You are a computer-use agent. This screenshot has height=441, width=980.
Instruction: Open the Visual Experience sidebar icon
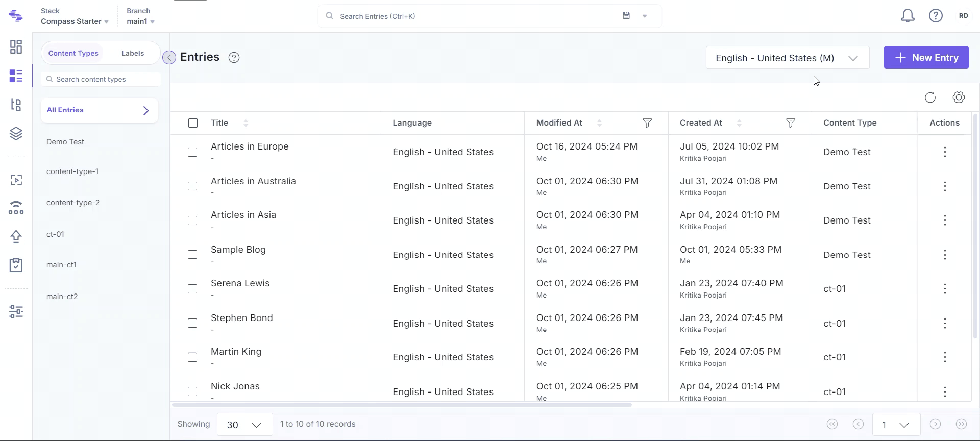pyautogui.click(x=16, y=180)
